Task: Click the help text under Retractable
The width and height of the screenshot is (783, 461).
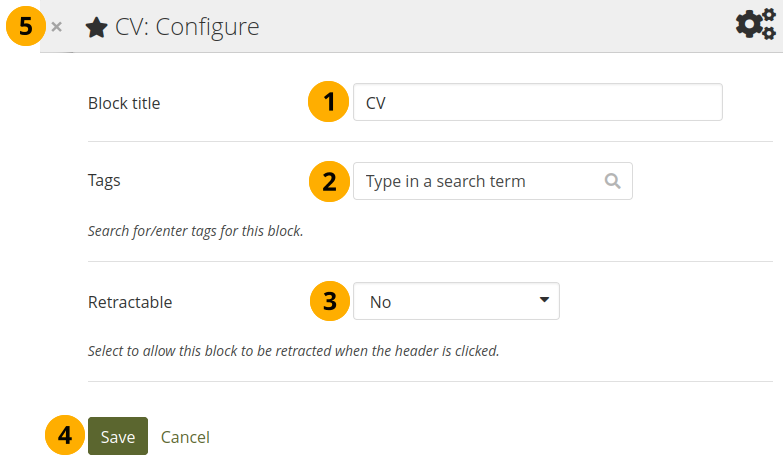Action: tap(293, 351)
